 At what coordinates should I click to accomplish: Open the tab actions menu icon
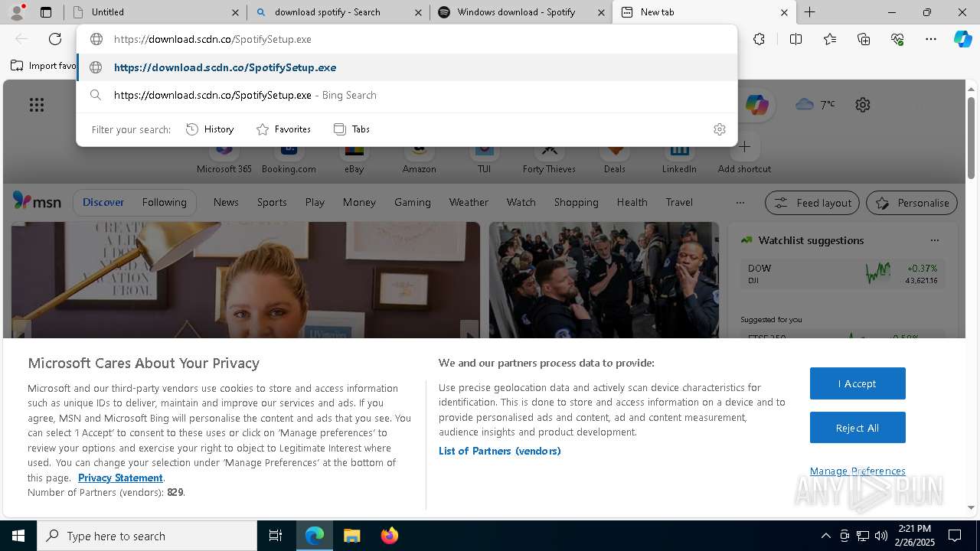tap(46, 12)
